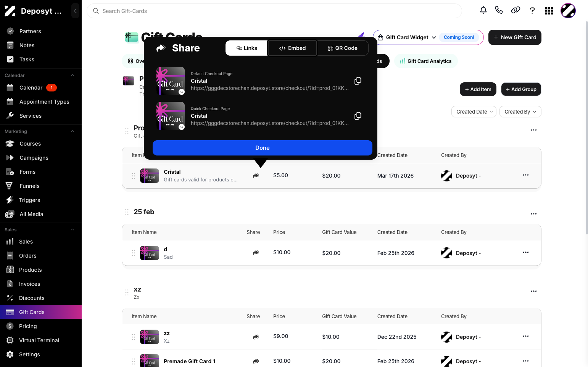Open Gift Cards in the sidebar
Image resolution: width=588 pixels, height=367 pixels.
coord(41,312)
